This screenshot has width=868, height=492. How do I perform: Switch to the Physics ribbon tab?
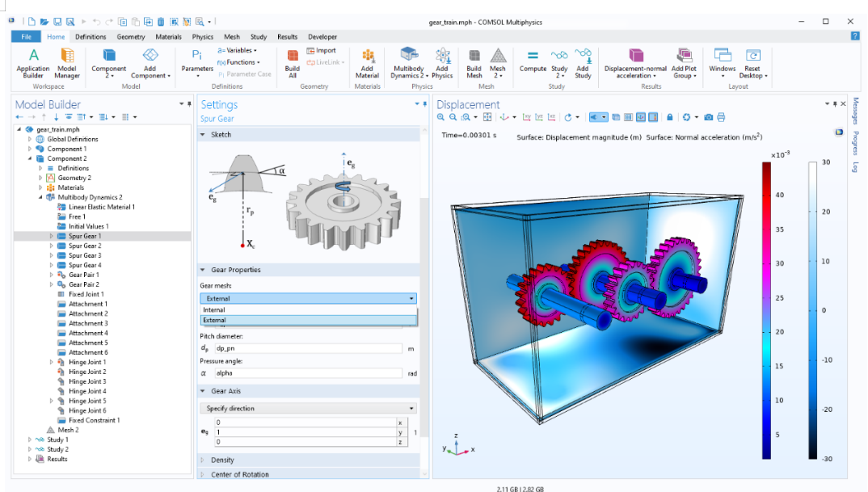click(203, 36)
